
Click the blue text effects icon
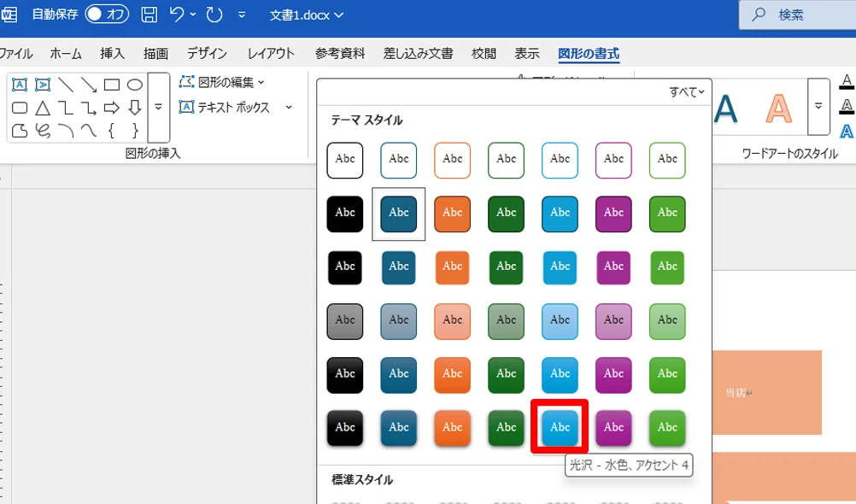(x=847, y=131)
